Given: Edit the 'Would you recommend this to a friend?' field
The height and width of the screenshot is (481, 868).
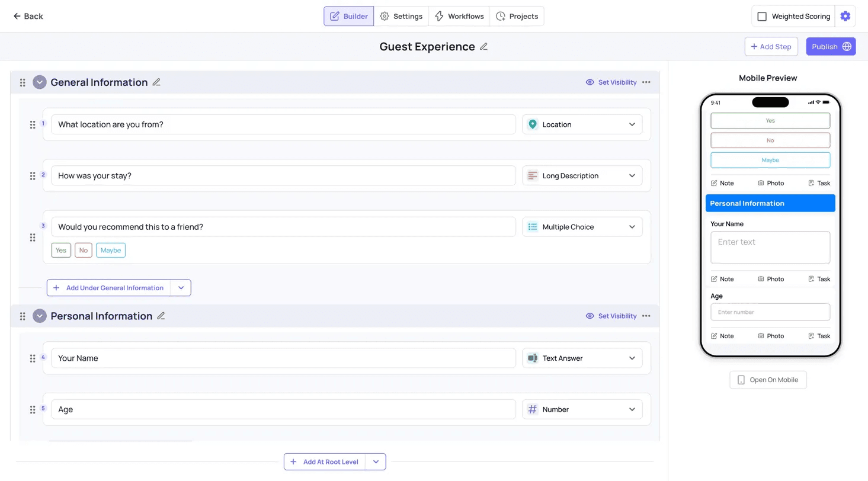Looking at the screenshot, I should pos(283,227).
